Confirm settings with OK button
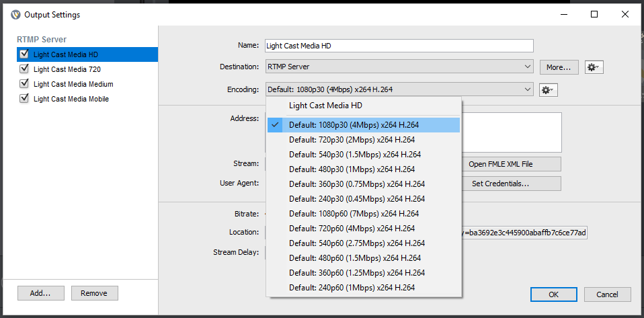Image resolution: width=644 pixels, height=318 pixels. click(553, 294)
